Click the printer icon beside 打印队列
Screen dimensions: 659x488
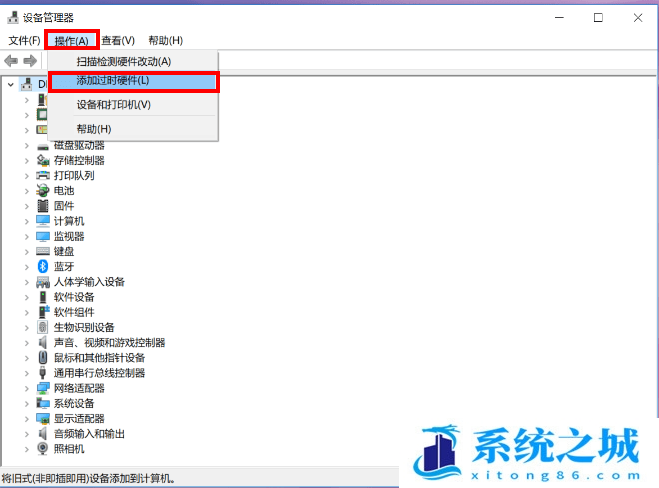[43, 175]
